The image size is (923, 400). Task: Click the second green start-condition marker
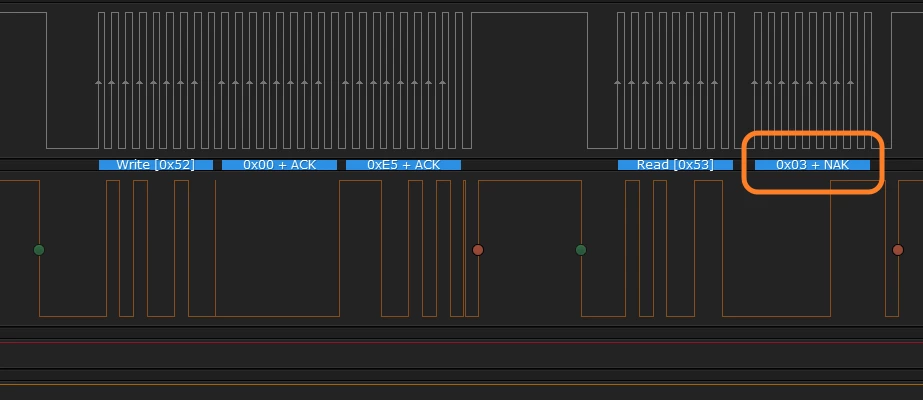tap(581, 250)
